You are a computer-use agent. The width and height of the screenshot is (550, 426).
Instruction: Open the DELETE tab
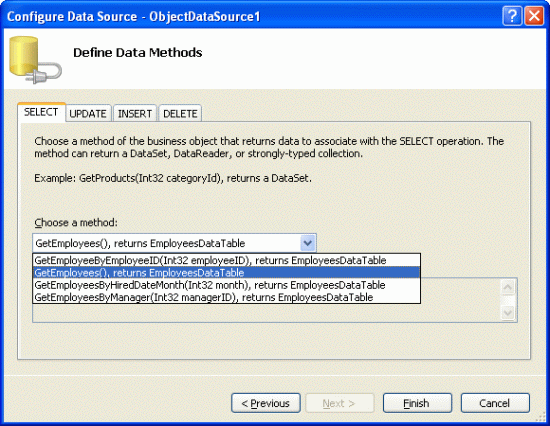pyautogui.click(x=180, y=113)
